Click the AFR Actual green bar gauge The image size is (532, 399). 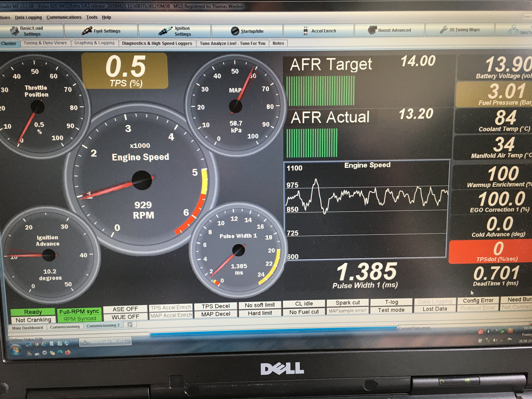coord(312,143)
